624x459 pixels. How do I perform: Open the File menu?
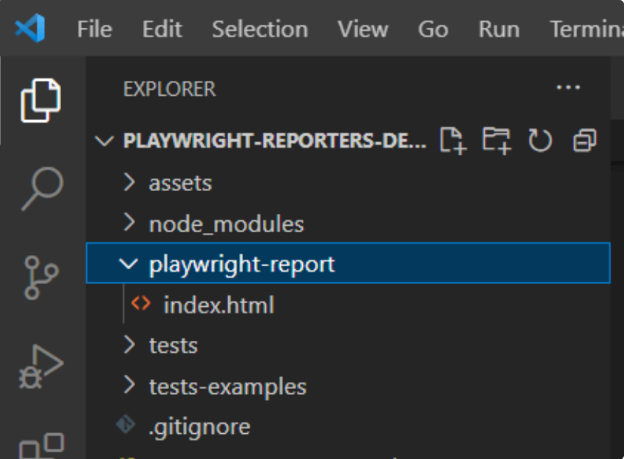pos(94,29)
